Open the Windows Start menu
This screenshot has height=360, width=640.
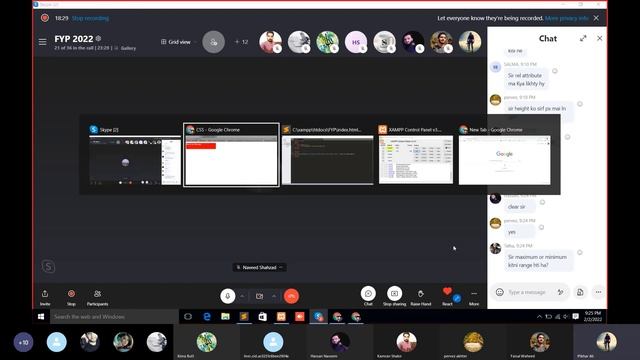[41, 316]
